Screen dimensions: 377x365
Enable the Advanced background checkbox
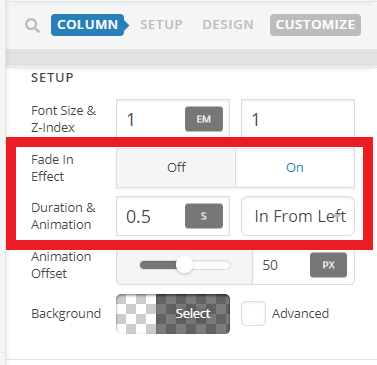coord(253,313)
